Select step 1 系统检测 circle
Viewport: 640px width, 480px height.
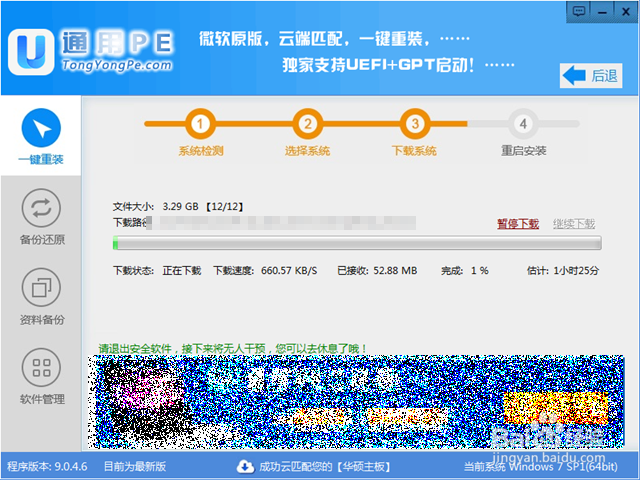200,124
